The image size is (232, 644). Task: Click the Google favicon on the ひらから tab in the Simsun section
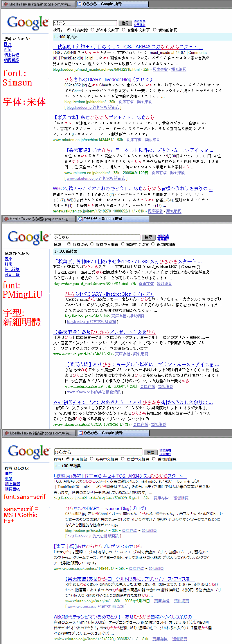tap(80, 4)
